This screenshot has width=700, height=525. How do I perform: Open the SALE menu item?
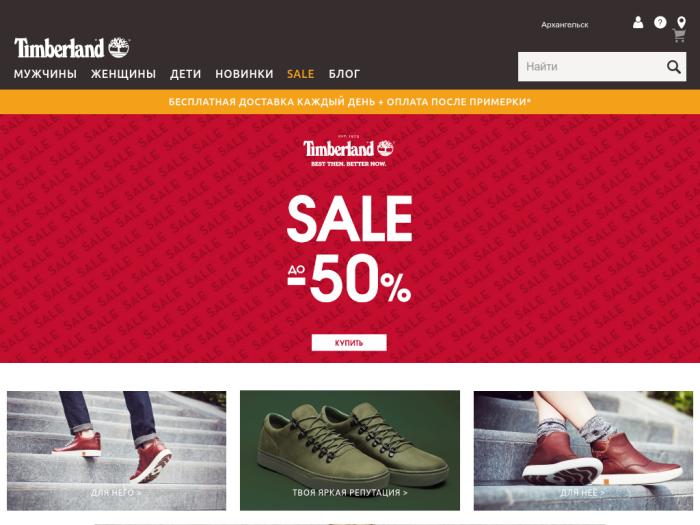[x=300, y=74]
